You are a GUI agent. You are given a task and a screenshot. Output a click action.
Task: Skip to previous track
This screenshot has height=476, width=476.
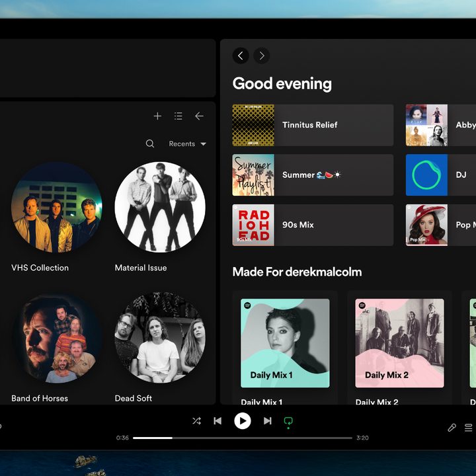tap(218, 420)
